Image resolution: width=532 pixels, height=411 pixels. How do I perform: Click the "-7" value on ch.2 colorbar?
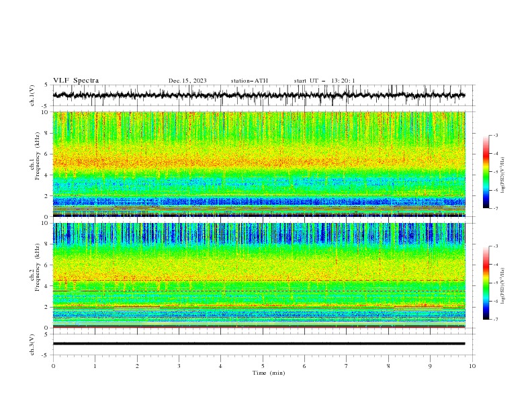pyautogui.click(x=496, y=319)
